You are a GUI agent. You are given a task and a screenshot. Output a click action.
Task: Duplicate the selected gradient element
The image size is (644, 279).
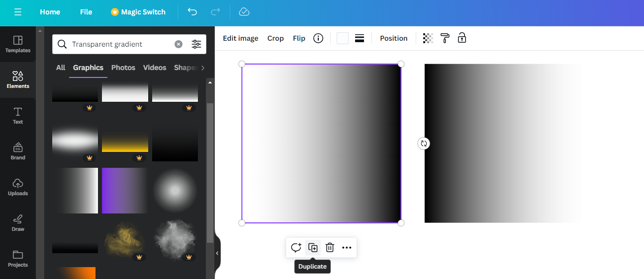click(x=313, y=248)
